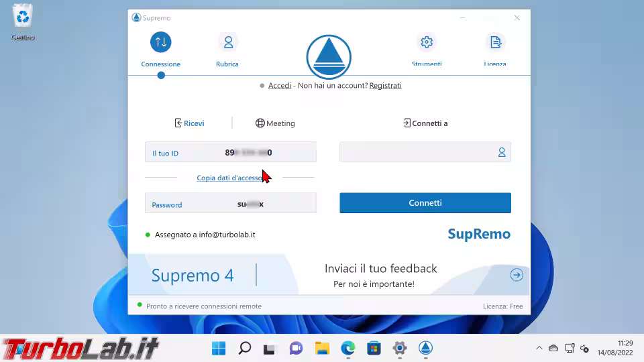Click Pronto a ricevere connessioni remote status
This screenshot has height=362, width=644.
tap(204, 306)
